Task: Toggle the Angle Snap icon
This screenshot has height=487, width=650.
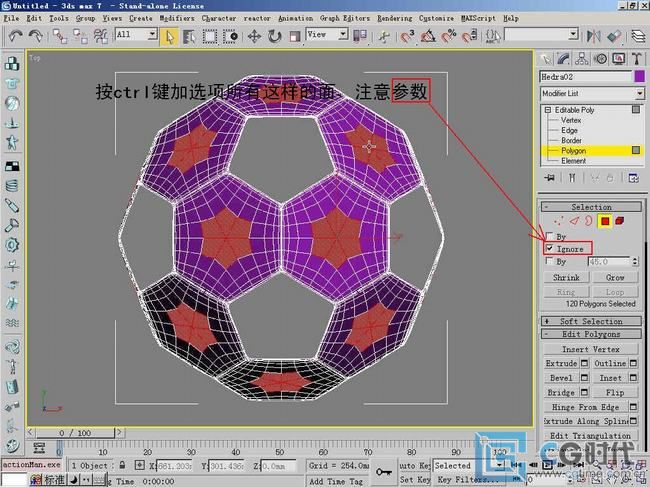Action: tap(427, 37)
